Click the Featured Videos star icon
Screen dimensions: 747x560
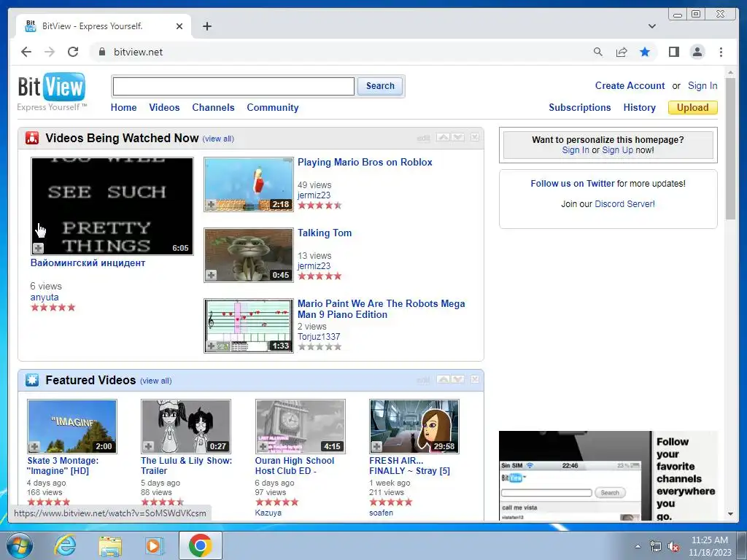coord(32,380)
